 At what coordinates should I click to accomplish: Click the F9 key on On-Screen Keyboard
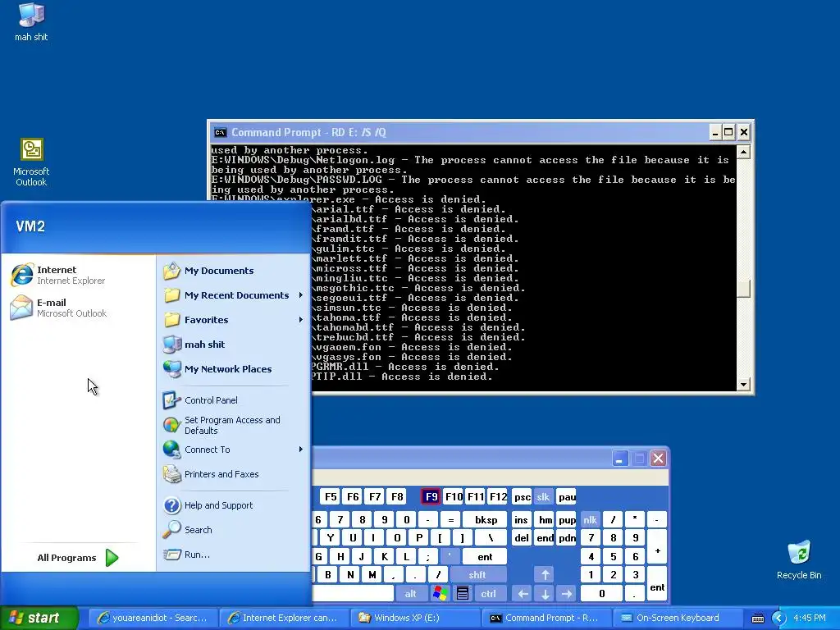point(431,497)
